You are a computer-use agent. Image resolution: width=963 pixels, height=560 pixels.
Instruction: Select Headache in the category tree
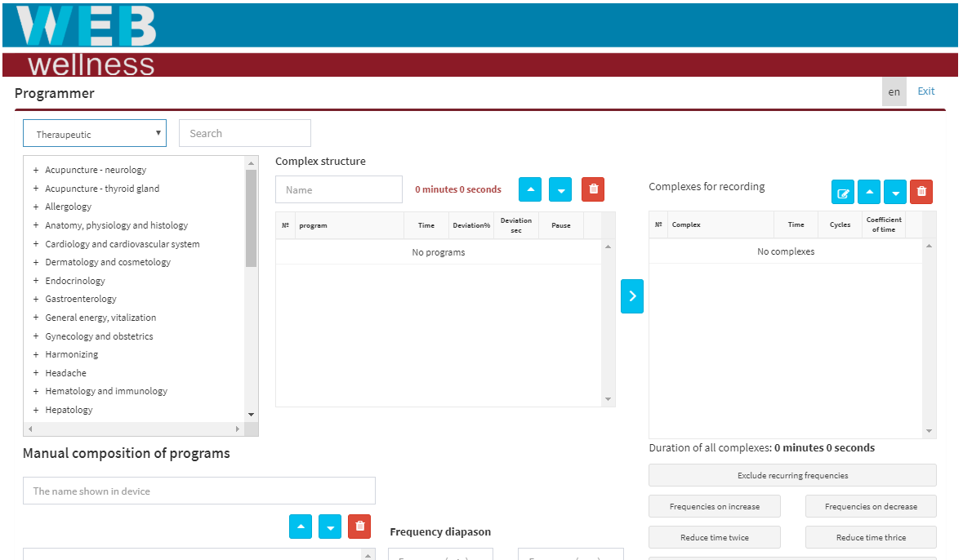point(65,373)
